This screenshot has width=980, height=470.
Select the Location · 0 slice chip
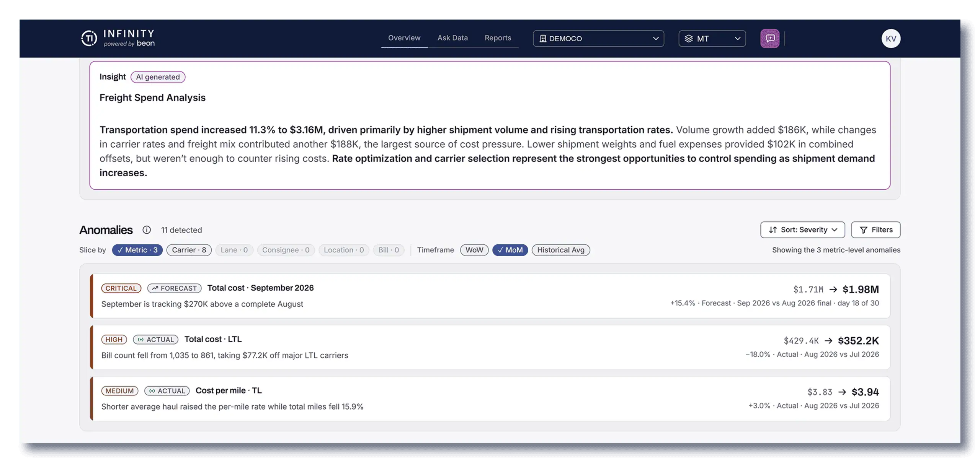[x=343, y=250]
